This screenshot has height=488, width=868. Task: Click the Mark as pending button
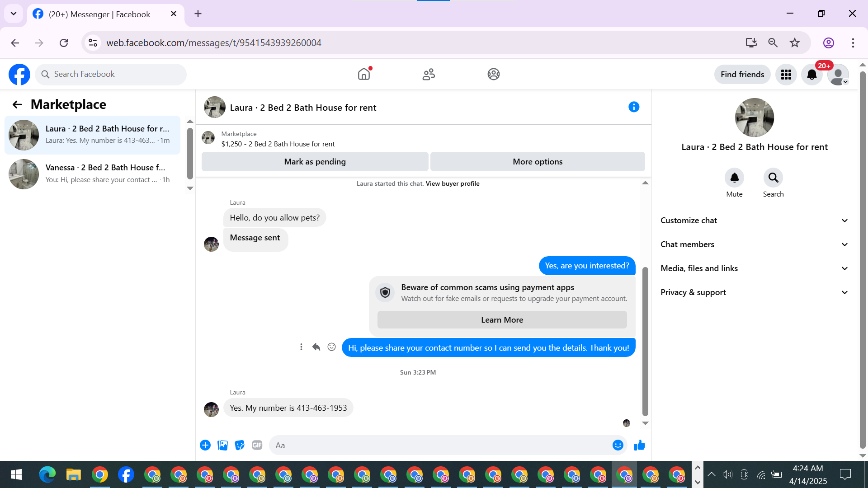pyautogui.click(x=315, y=162)
